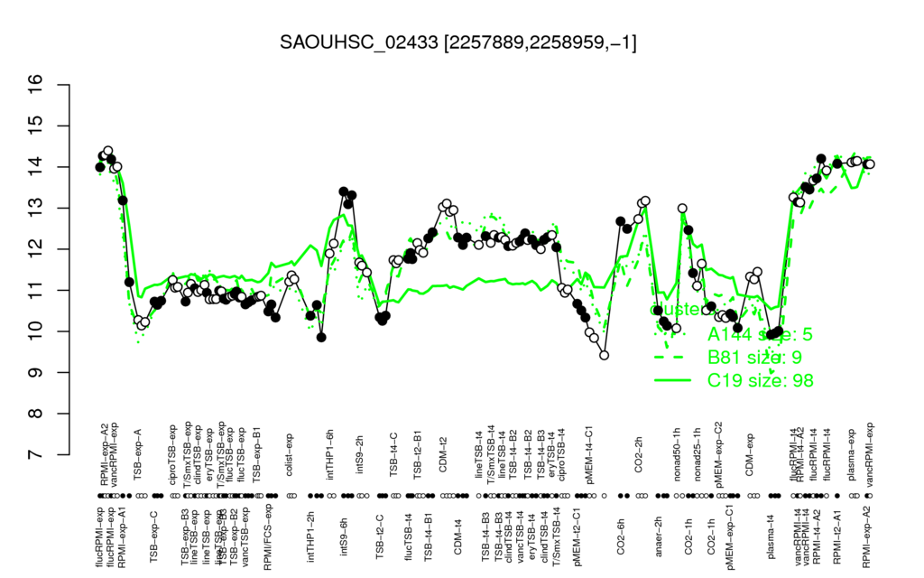Click the x-axis label pMEM-t2-C1
Image resolution: width=924 pixels, height=578 pixels.
tap(577, 536)
